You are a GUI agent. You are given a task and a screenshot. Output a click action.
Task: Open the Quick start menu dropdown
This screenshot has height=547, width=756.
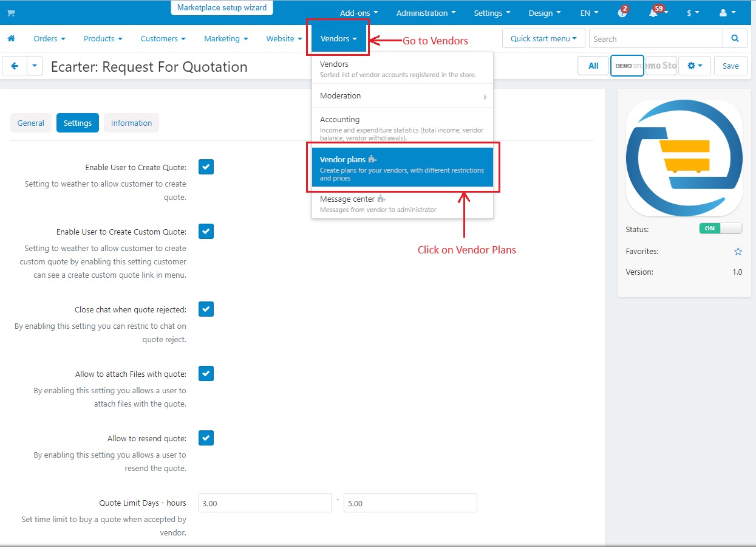point(543,38)
